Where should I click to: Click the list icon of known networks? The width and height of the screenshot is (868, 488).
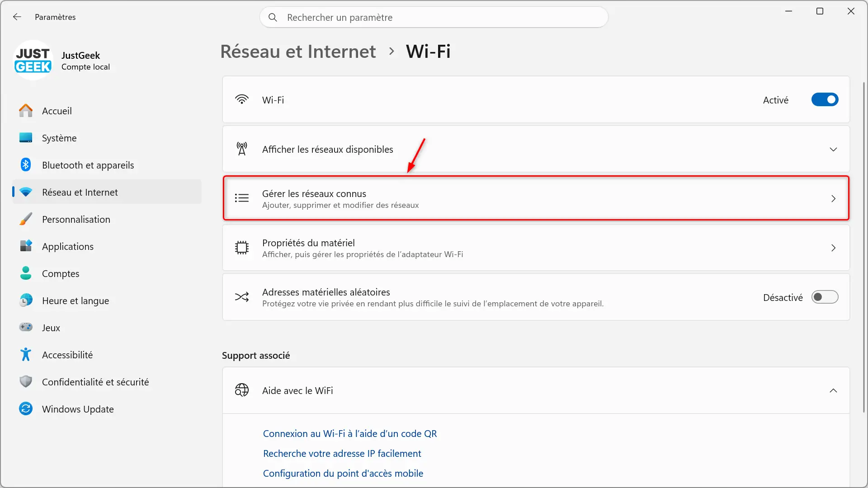(x=242, y=198)
